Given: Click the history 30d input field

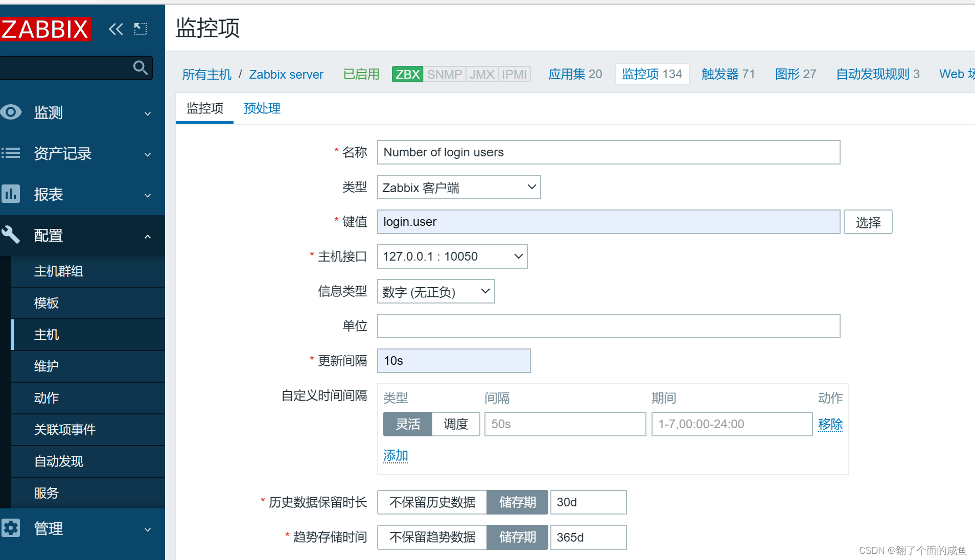Looking at the screenshot, I should (x=588, y=502).
